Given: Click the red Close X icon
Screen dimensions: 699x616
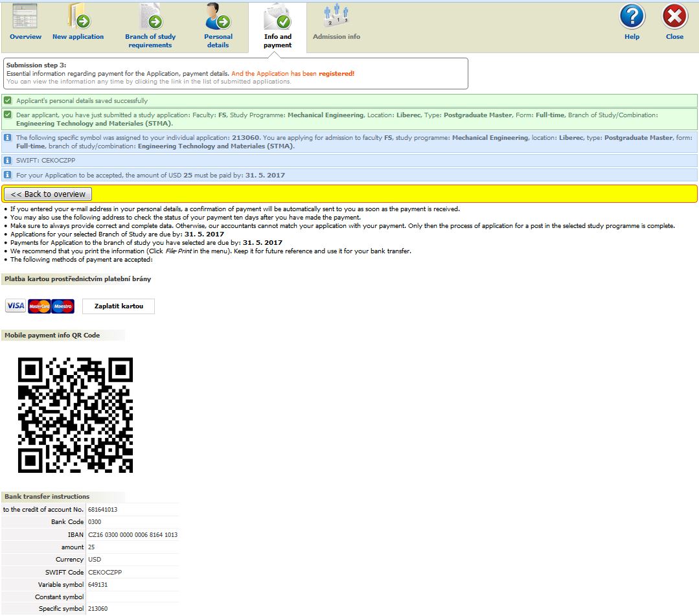Looking at the screenshot, I should (x=674, y=16).
